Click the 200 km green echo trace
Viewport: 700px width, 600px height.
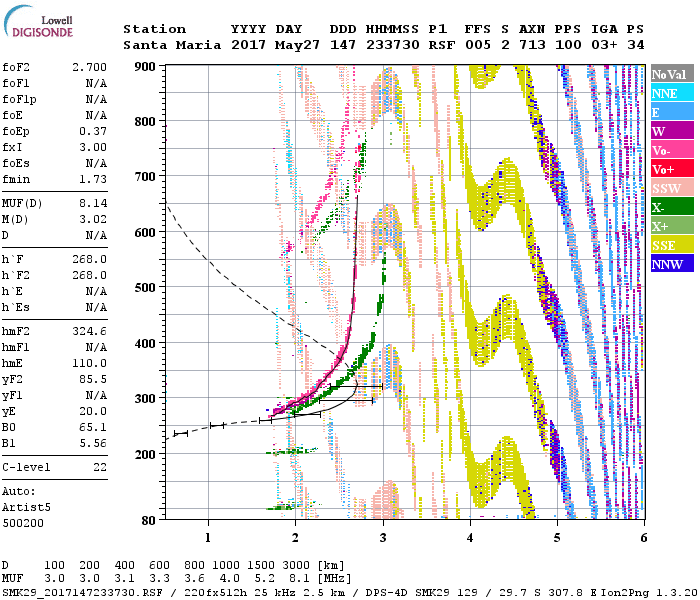[x=292, y=451]
